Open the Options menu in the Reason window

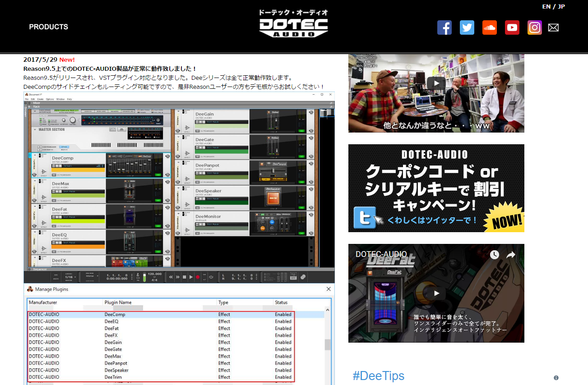50,99
